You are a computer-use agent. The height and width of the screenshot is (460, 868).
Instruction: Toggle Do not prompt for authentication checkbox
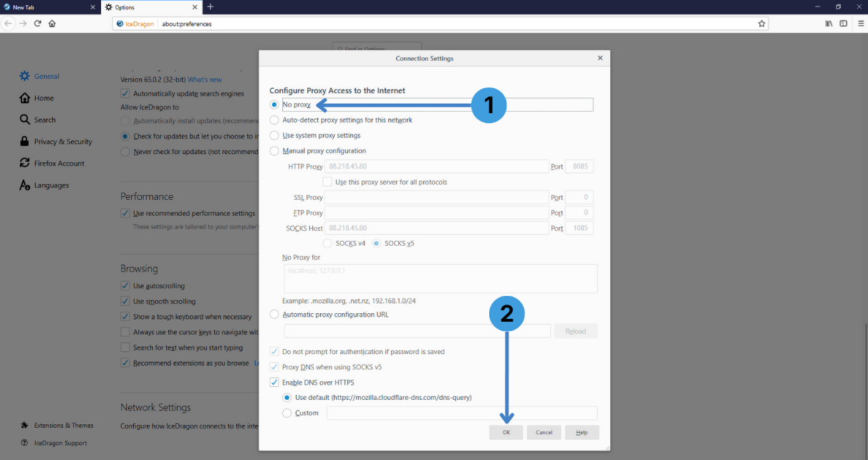pos(274,352)
